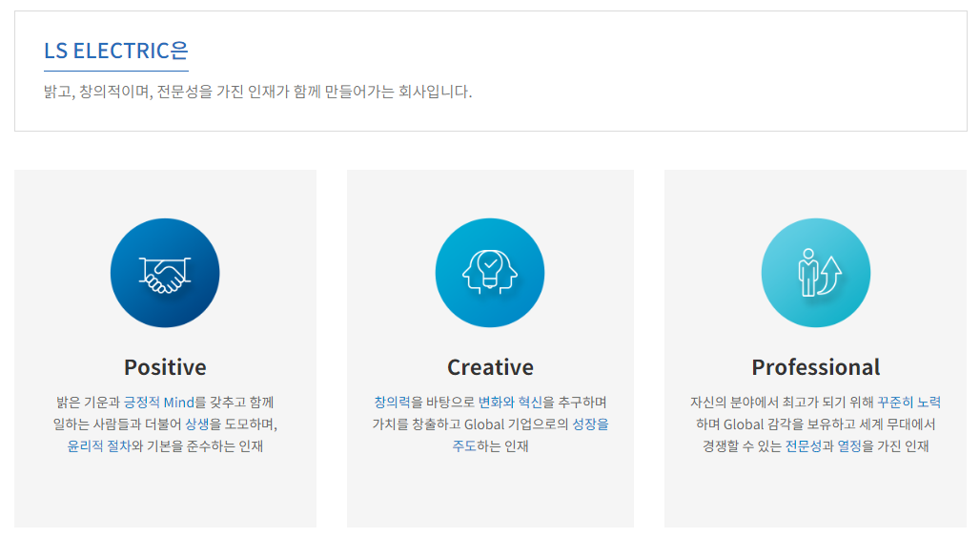980x538 pixels.
Task: Click the Creative lightbulb heads icon
Action: pyautogui.click(x=490, y=273)
